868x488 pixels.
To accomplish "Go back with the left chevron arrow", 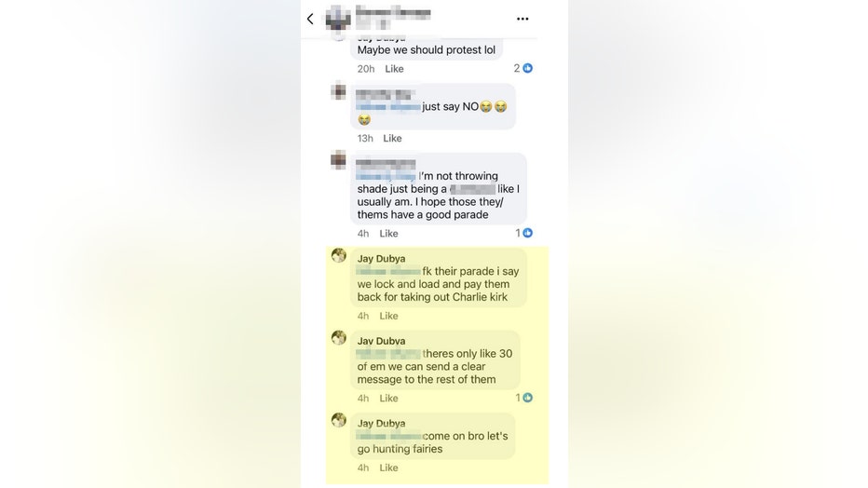I will point(310,19).
